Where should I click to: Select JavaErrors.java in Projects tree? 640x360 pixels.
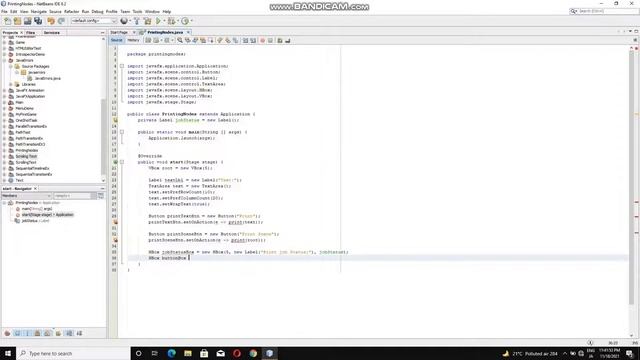pos(47,78)
